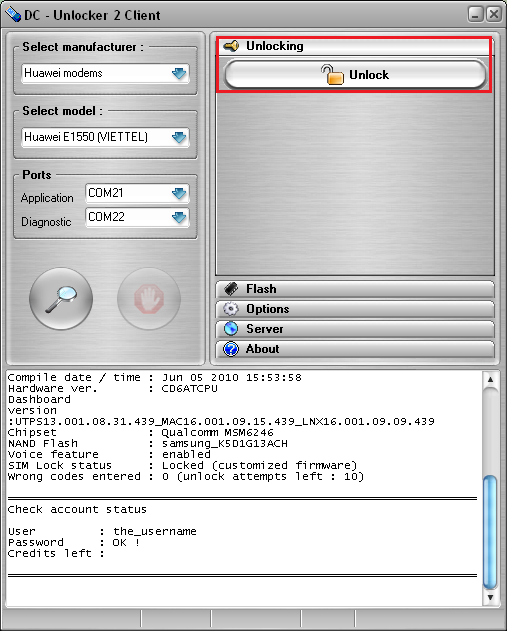
Task: Click the gear icon next to Options
Action: click(231, 309)
